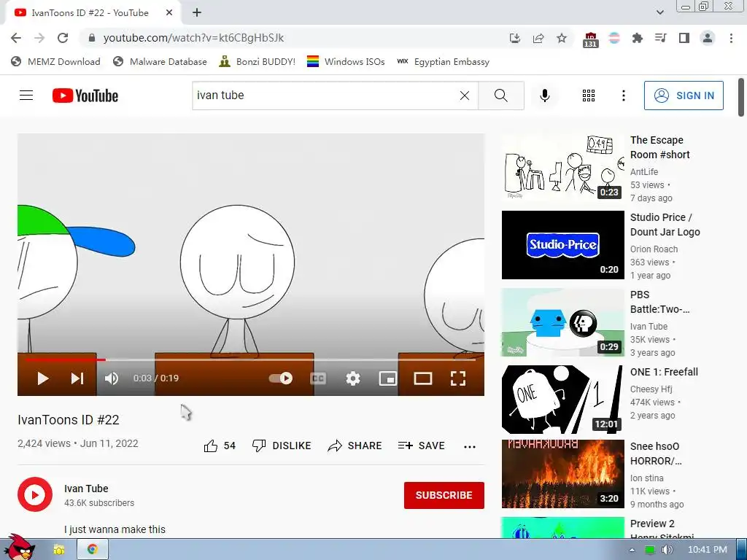This screenshot has width=747, height=560.
Task: Switch to theater mode icon
Action: [422, 378]
